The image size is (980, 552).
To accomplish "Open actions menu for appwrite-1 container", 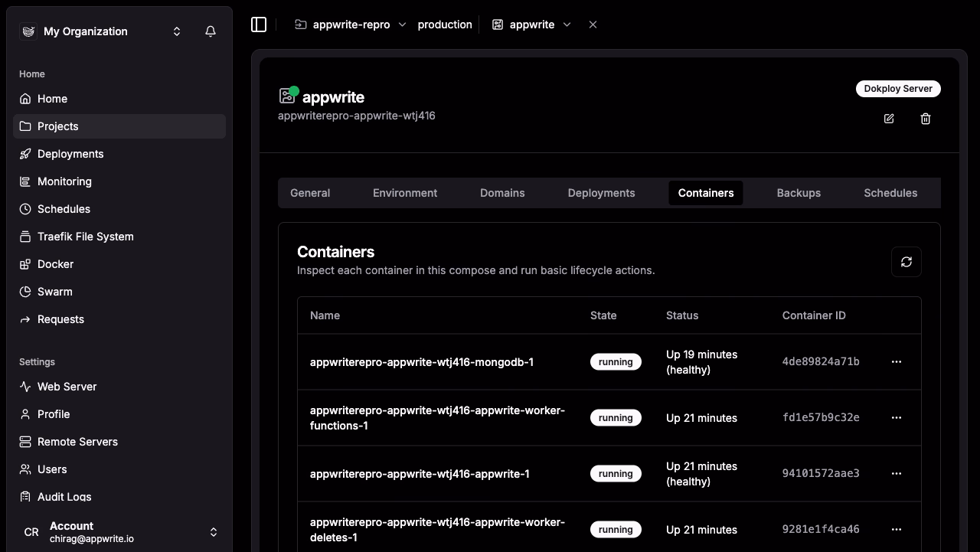I will point(897,473).
